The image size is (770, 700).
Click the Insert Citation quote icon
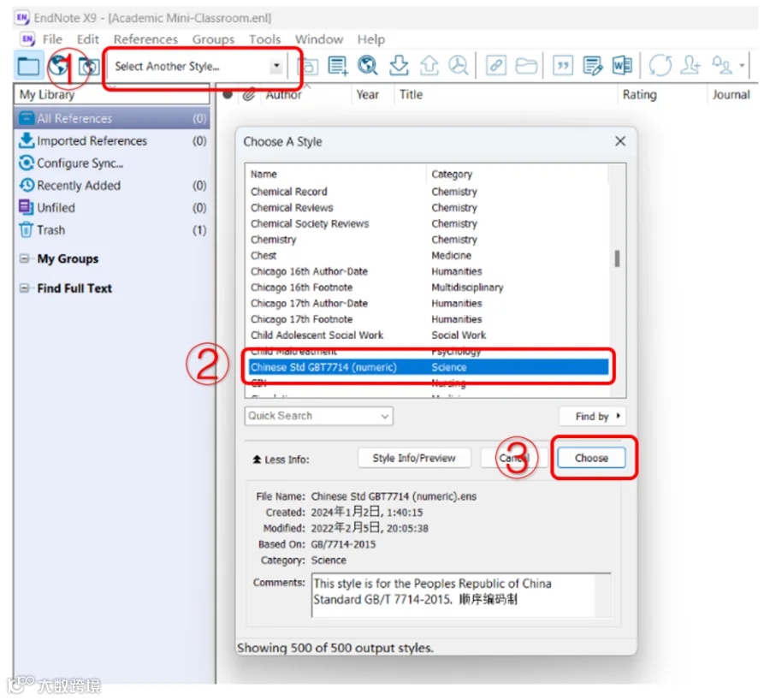click(563, 65)
